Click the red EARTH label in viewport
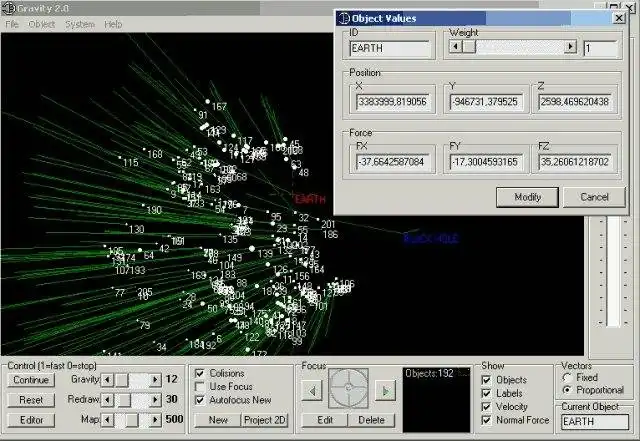Image resolution: width=640 pixels, height=441 pixels. (x=310, y=199)
